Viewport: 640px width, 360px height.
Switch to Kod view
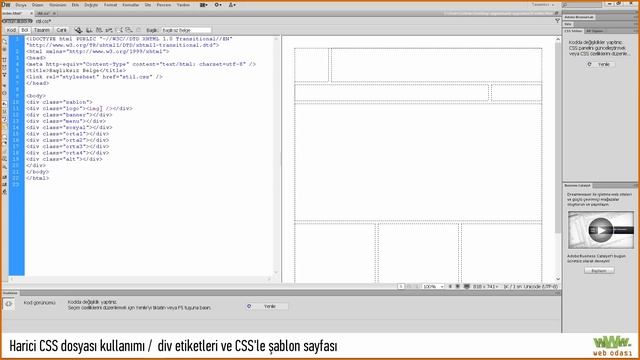point(11,30)
